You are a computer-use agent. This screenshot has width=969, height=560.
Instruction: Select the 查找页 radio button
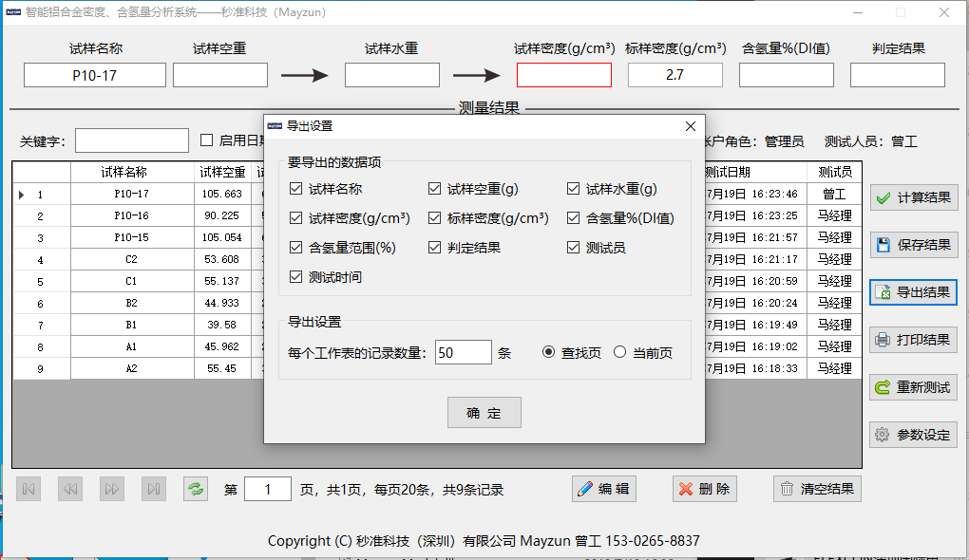[548, 352]
